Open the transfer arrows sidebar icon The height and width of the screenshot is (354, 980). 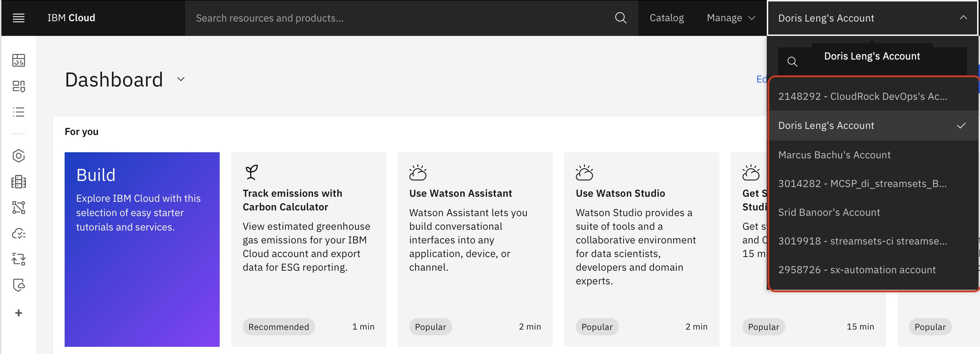point(19,259)
